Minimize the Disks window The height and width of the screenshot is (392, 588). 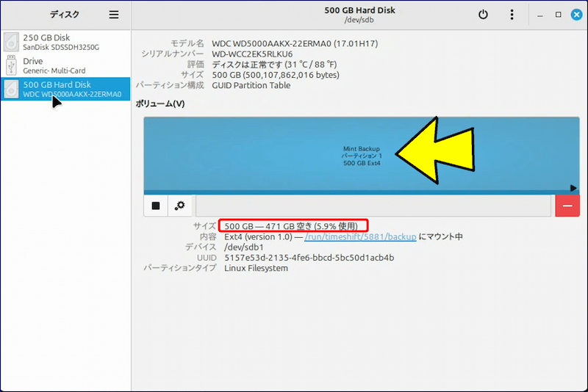(x=540, y=15)
